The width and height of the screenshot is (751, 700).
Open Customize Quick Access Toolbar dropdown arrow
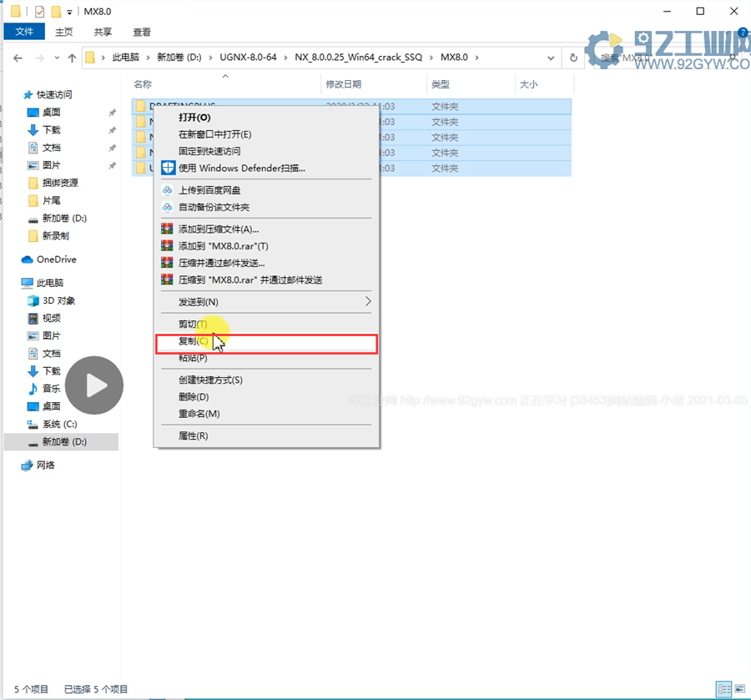click(x=69, y=13)
